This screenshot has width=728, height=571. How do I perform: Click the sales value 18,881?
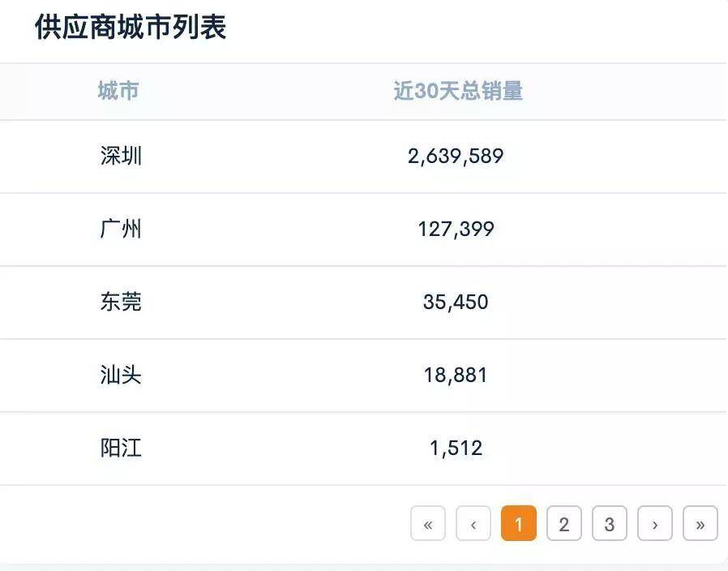(x=456, y=375)
